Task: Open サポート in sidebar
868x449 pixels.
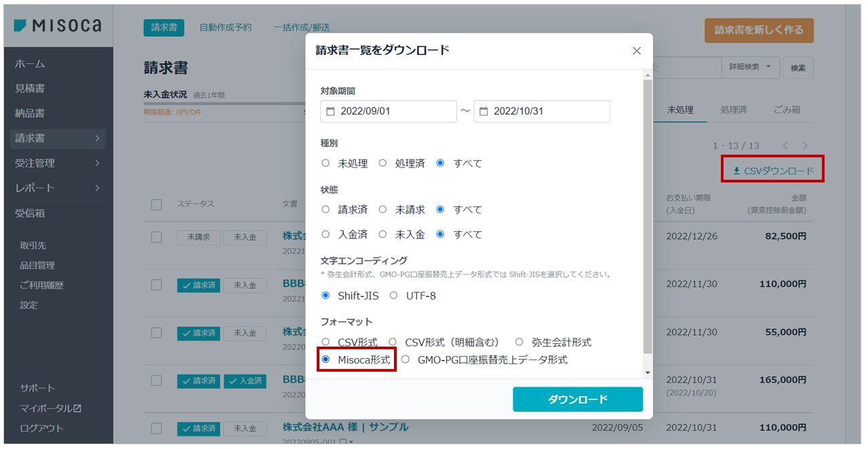Action: (x=38, y=388)
